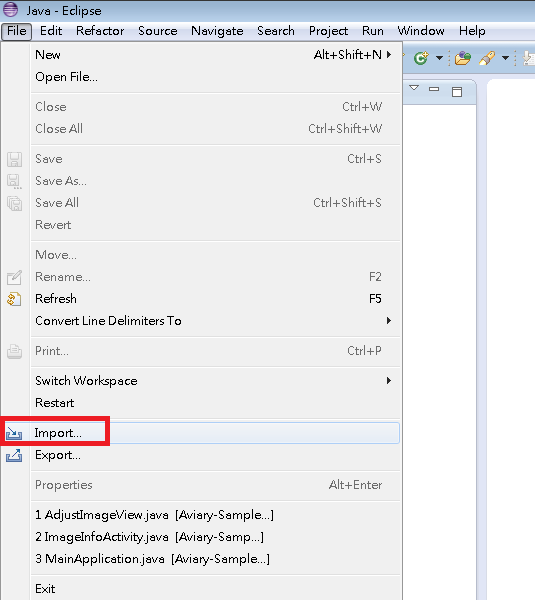The height and width of the screenshot is (600, 535).
Task: Open the Window menu
Action: coord(421,31)
